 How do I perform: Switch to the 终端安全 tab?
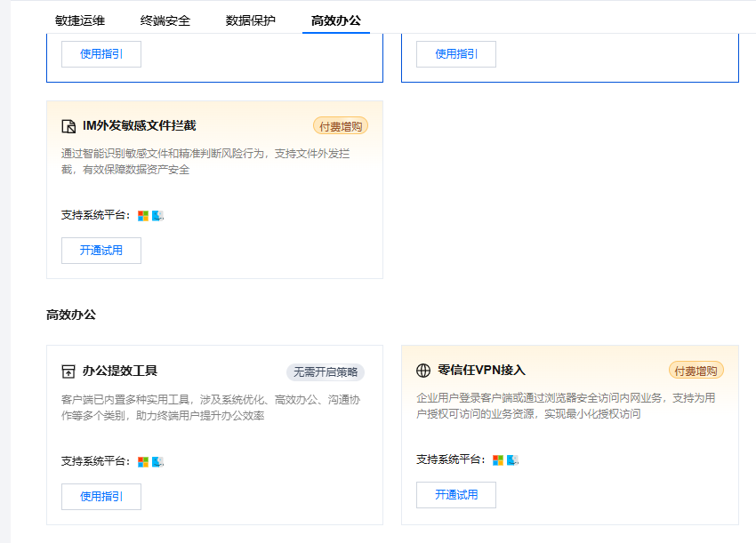pyautogui.click(x=165, y=20)
